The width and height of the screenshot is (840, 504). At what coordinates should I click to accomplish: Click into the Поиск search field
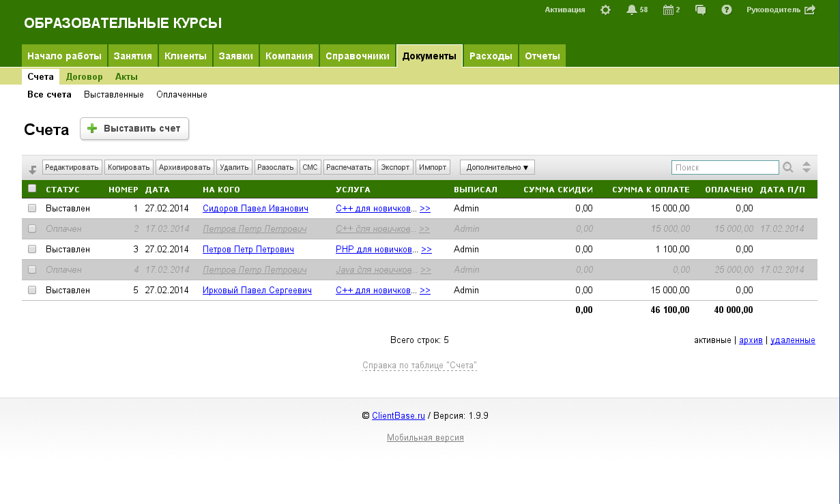(725, 167)
